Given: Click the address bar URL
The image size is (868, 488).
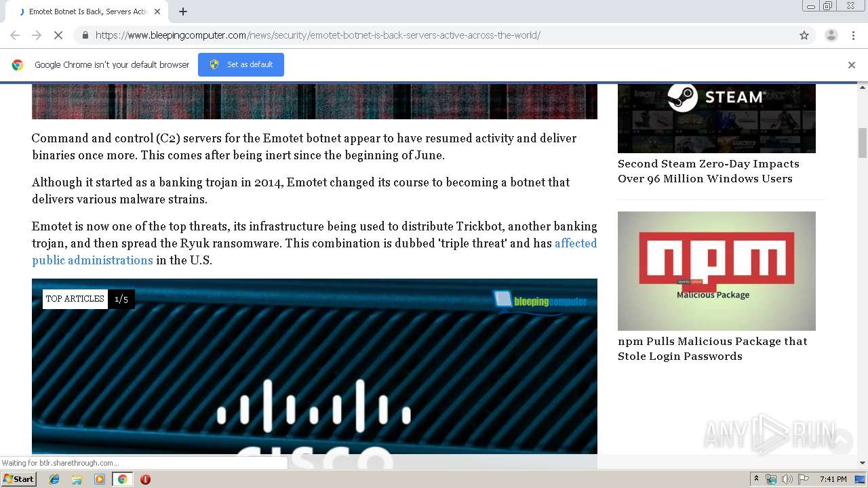Looking at the screenshot, I should 317,35.
